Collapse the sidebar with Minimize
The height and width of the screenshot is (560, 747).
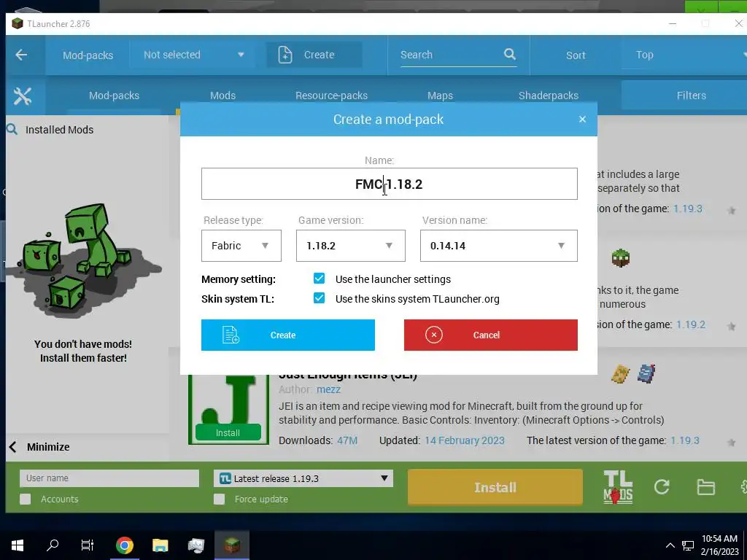click(40, 447)
